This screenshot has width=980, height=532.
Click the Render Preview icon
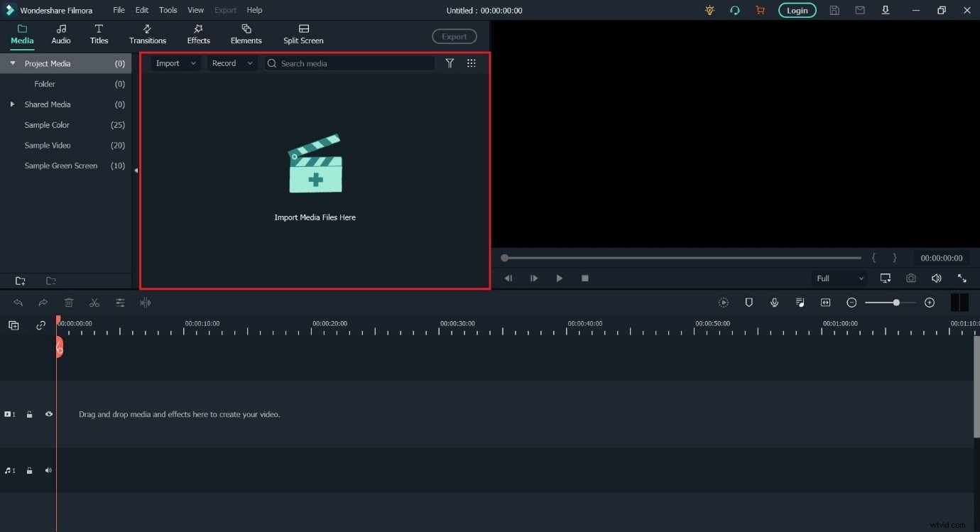[x=723, y=303]
